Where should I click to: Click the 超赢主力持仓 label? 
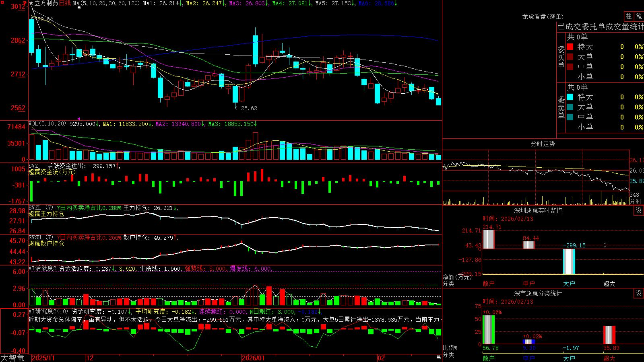point(46,214)
